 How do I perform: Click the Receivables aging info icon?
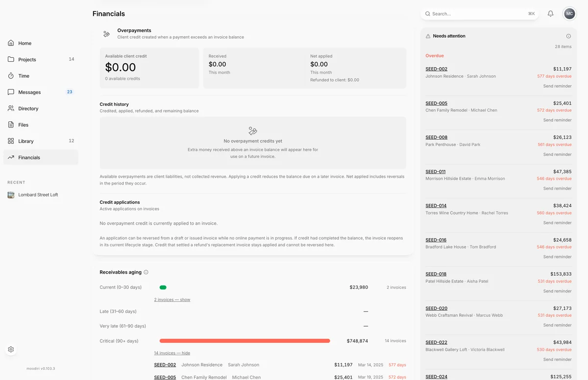click(146, 272)
